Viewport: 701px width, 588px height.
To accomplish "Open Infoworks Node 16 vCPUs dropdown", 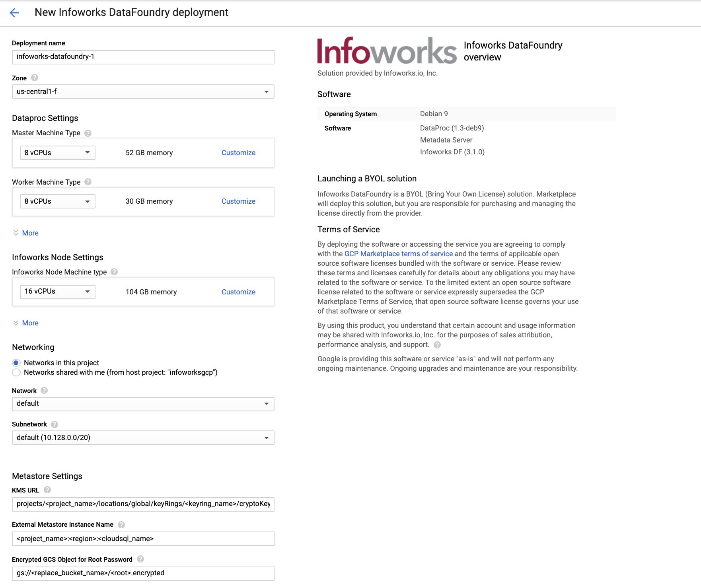I will pyautogui.click(x=58, y=292).
